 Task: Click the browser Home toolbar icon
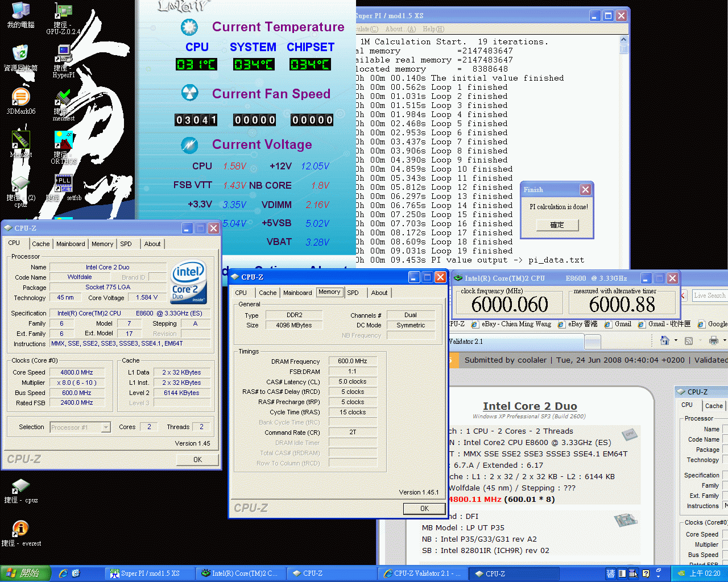(664, 340)
